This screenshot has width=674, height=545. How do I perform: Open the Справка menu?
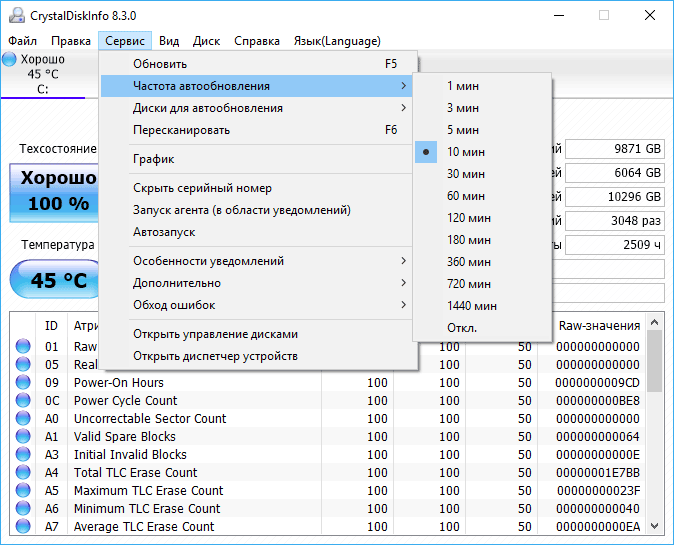tap(257, 41)
